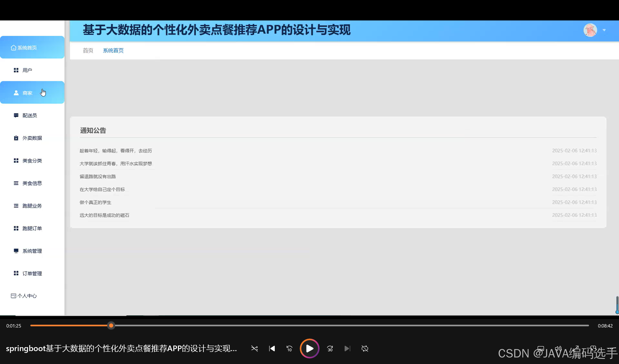Skip forward 30 seconds
This screenshot has width=619, height=364.
(x=330, y=348)
